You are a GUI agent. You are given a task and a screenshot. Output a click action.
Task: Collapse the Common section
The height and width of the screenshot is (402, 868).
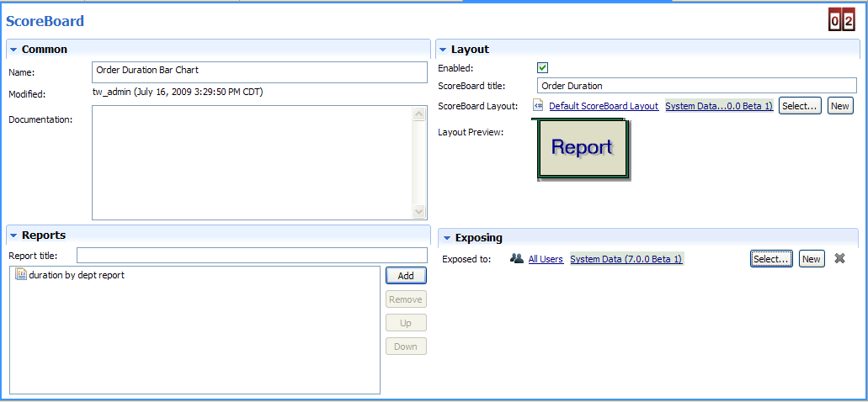pos(13,50)
